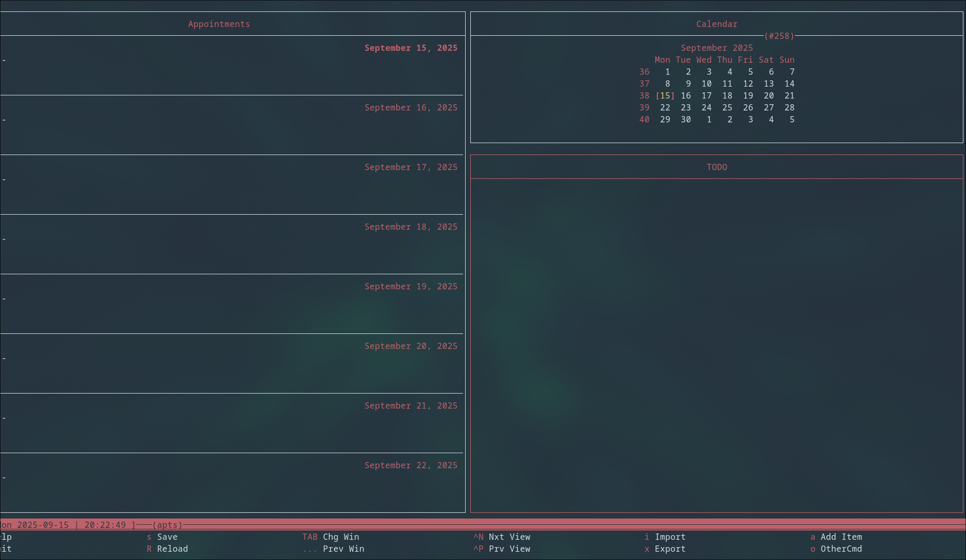Select the September 21, 2025 day heading
966x560 pixels.
(411, 406)
